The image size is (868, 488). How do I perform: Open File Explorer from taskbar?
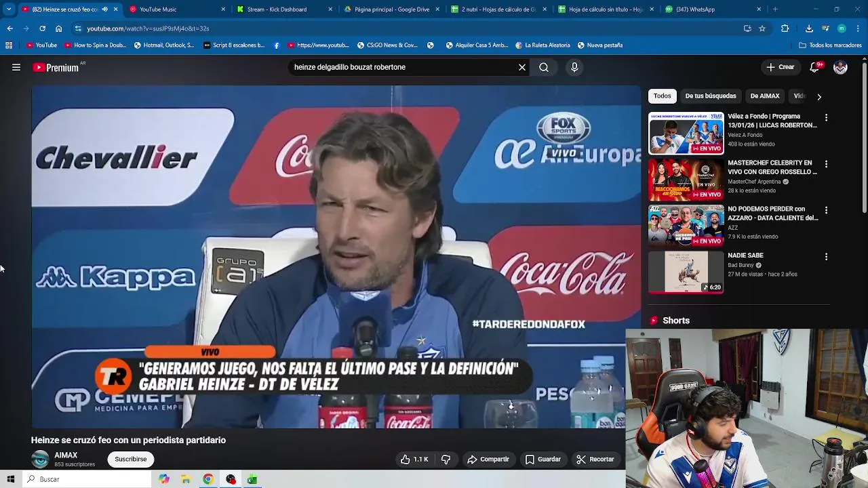click(x=186, y=479)
